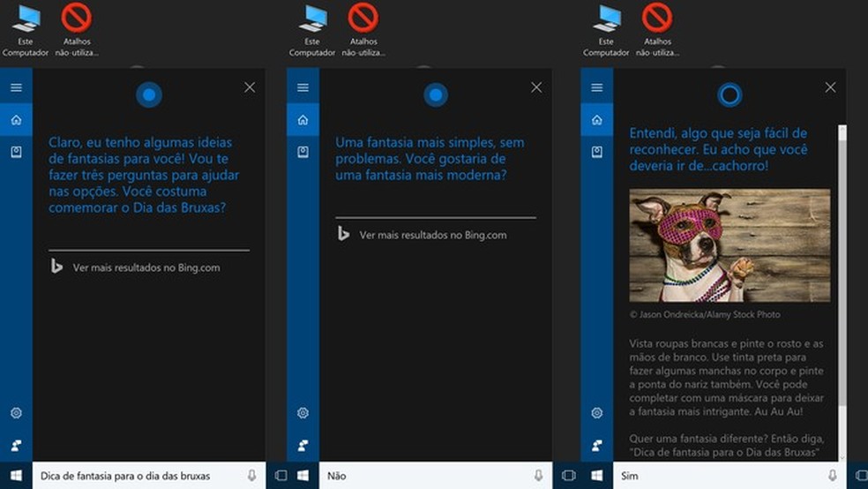Click Feedback icon in left Cortana panel
The image size is (868, 489).
[x=16, y=445]
